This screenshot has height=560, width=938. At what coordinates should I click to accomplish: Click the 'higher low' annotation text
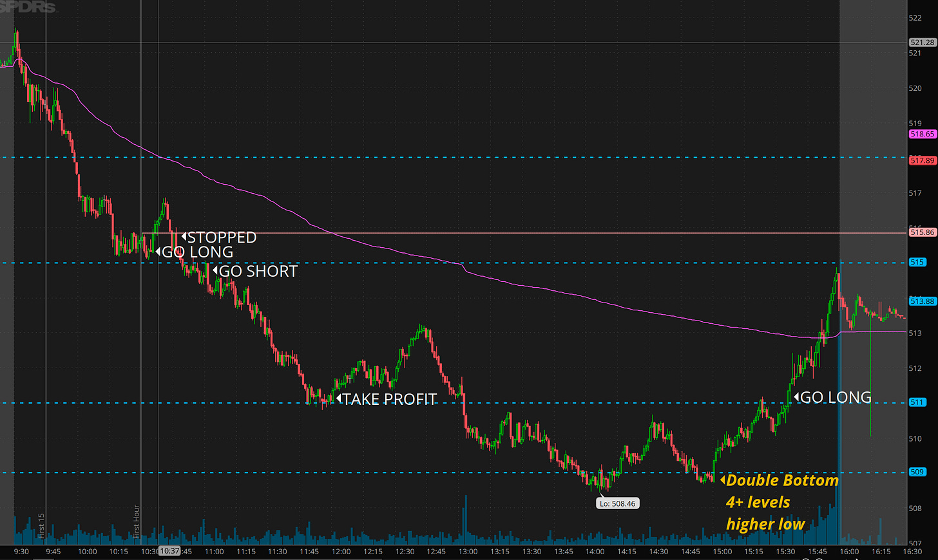765,524
